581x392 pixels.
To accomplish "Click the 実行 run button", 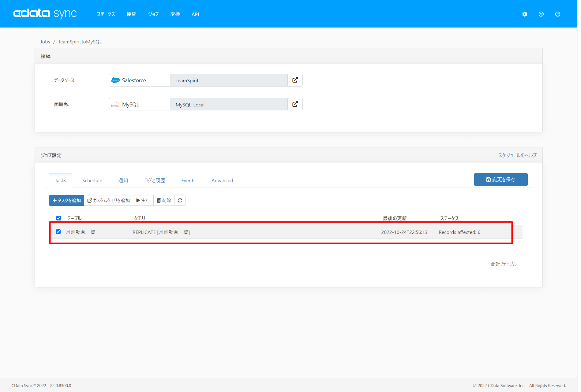I will pyautogui.click(x=143, y=201).
